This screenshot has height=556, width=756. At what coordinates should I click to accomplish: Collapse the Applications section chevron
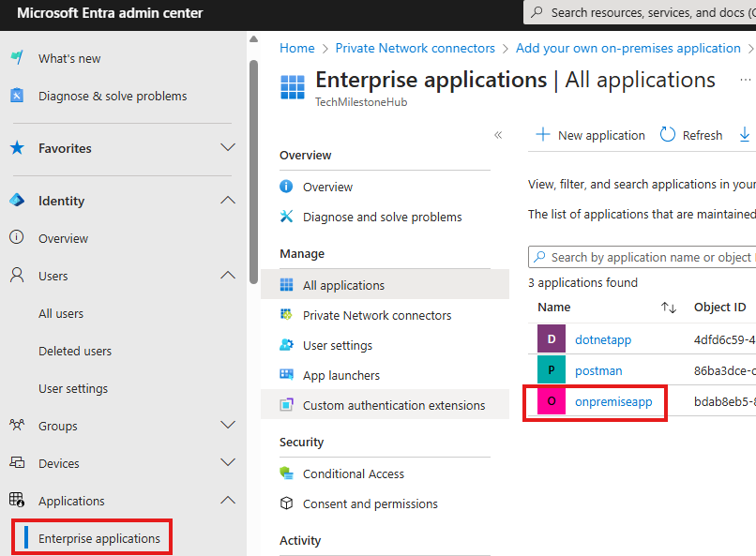tap(228, 500)
